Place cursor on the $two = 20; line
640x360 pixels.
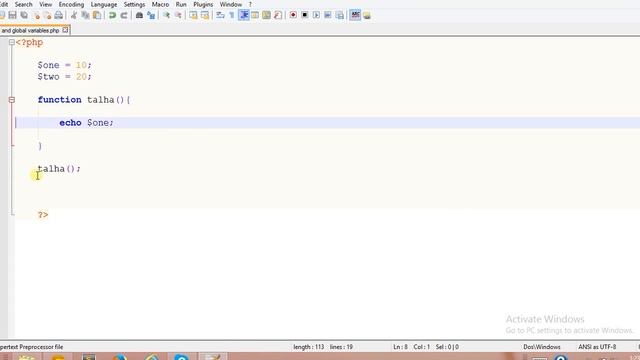pyautogui.click(x=64, y=76)
